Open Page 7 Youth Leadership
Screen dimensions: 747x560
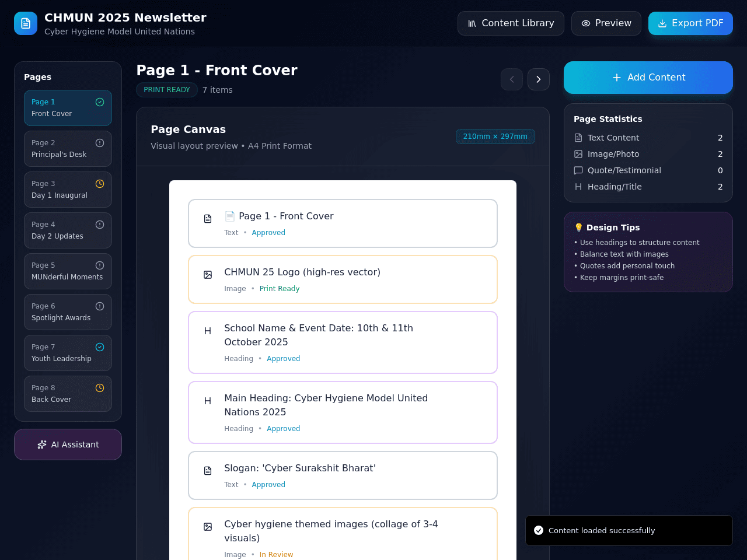[68, 353]
